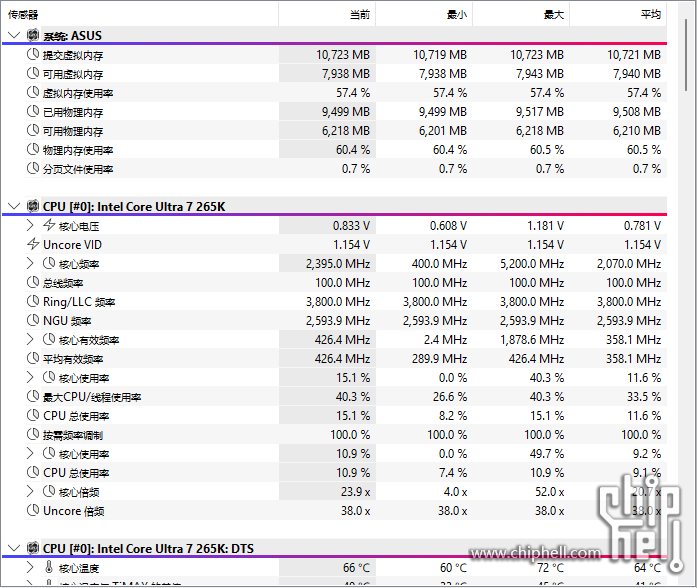This screenshot has width=697, height=588.
Task: Expand the 核心电压 row
Action: [30, 225]
